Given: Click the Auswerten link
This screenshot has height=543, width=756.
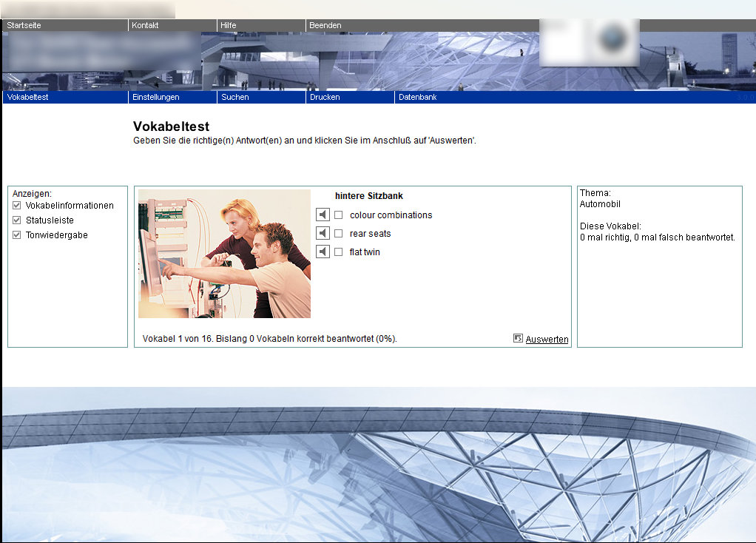Looking at the screenshot, I should pyautogui.click(x=547, y=340).
